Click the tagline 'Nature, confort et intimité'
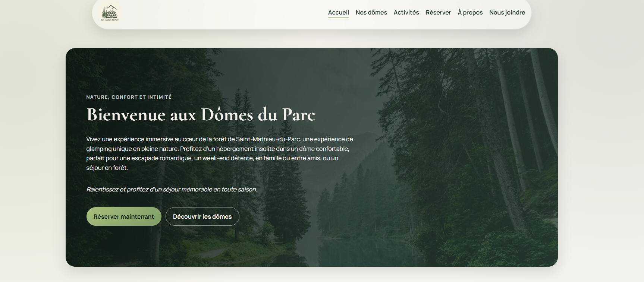This screenshot has width=644, height=282. click(x=129, y=97)
